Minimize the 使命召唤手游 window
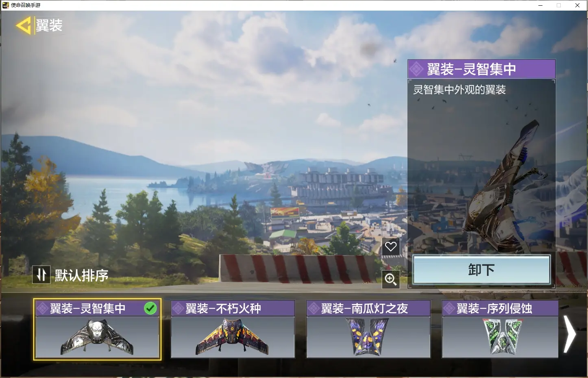 tap(540, 5)
